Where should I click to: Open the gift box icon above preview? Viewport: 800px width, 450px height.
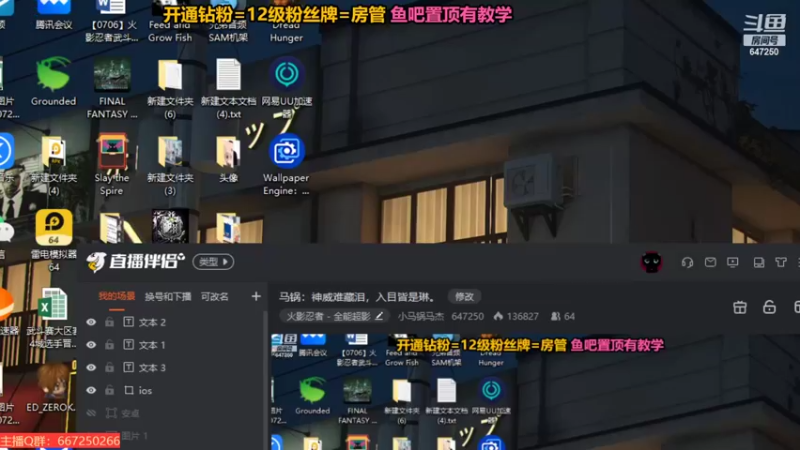click(x=740, y=307)
